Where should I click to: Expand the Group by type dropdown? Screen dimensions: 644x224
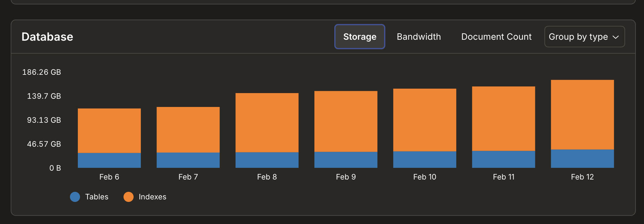pos(584,37)
